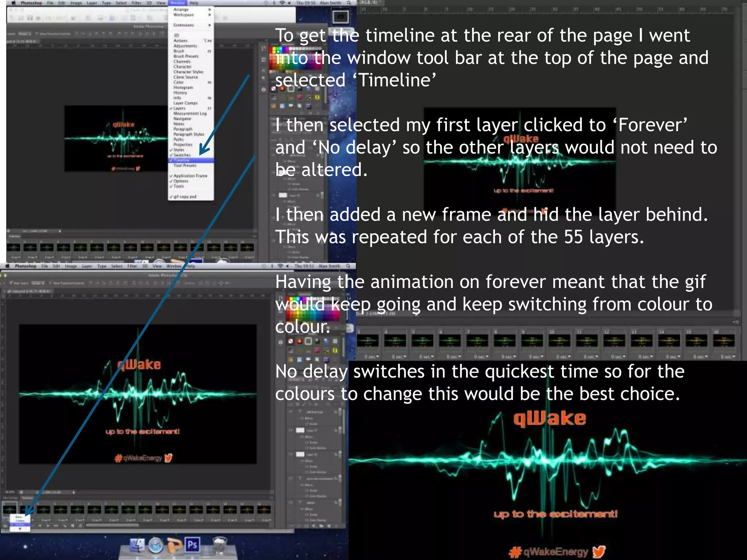Open the Trash in the Dock
The image size is (747, 560).
point(220,545)
